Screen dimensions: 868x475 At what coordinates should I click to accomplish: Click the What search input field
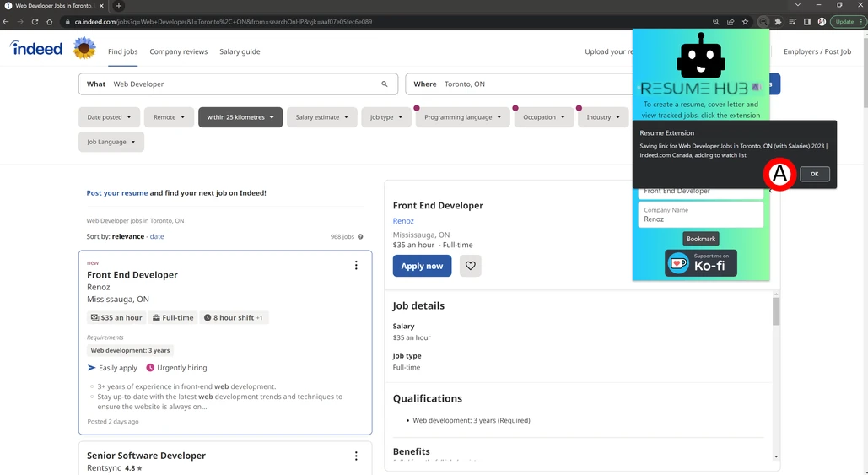(238, 84)
